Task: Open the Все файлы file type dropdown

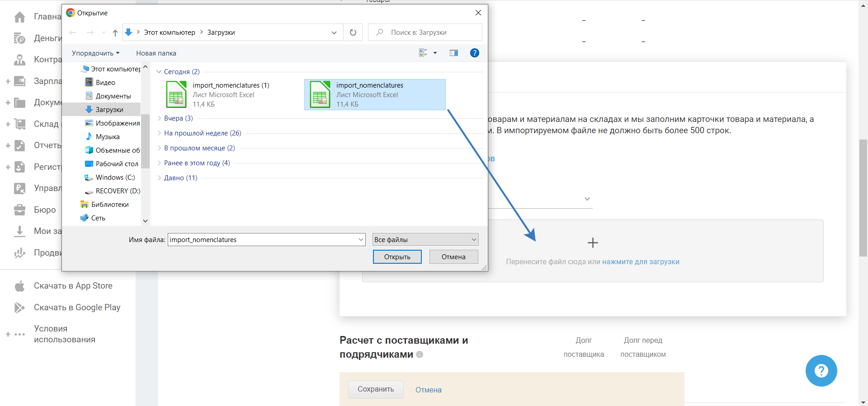Action: 425,240
